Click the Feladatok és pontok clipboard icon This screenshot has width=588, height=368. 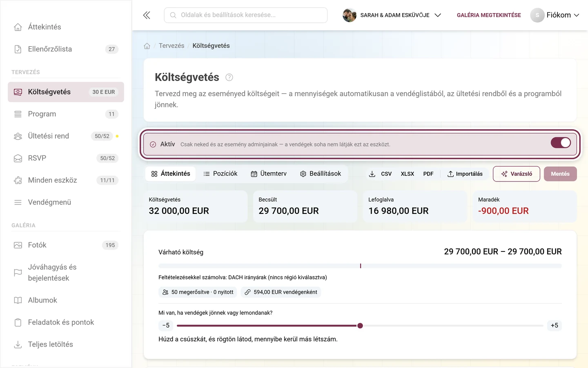click(18, 323)
